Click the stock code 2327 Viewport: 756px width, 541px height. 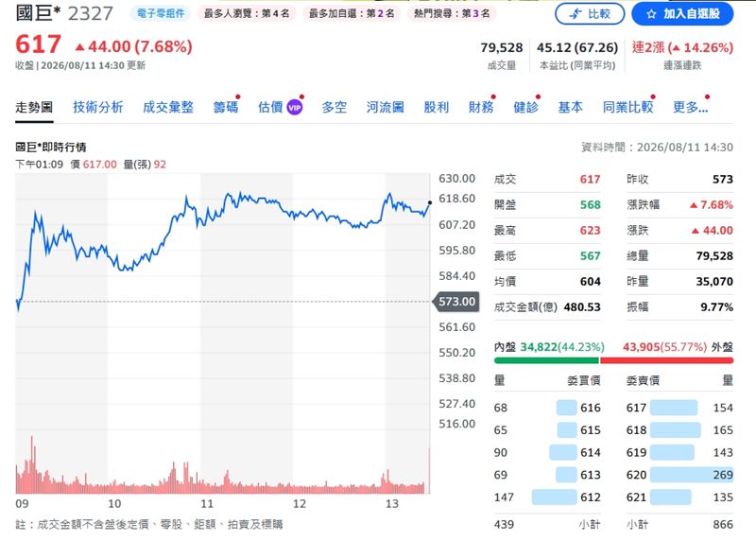point(90,13)
